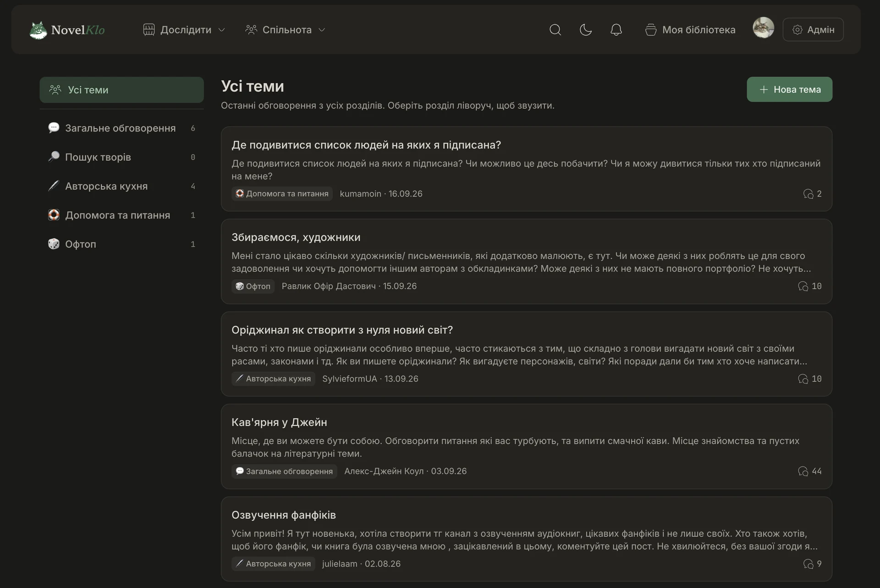Open the user avatar profile

tap(763, 28)
